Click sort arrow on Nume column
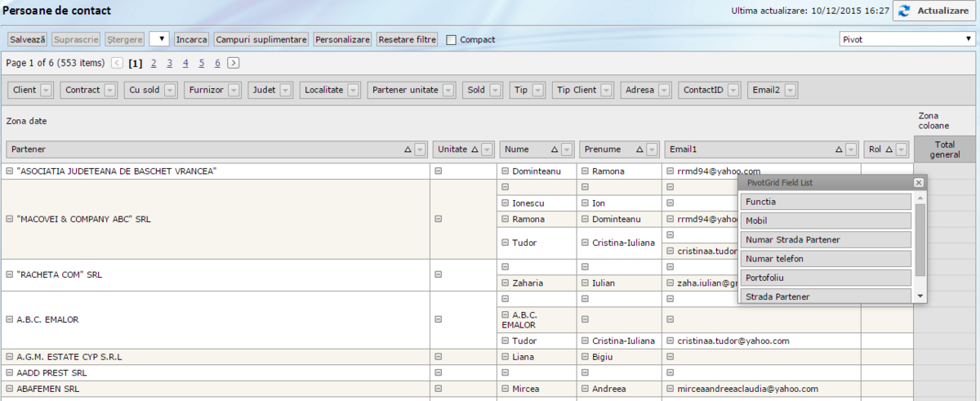Viewport: 980px width, 401px height. [x=555, y=149]
